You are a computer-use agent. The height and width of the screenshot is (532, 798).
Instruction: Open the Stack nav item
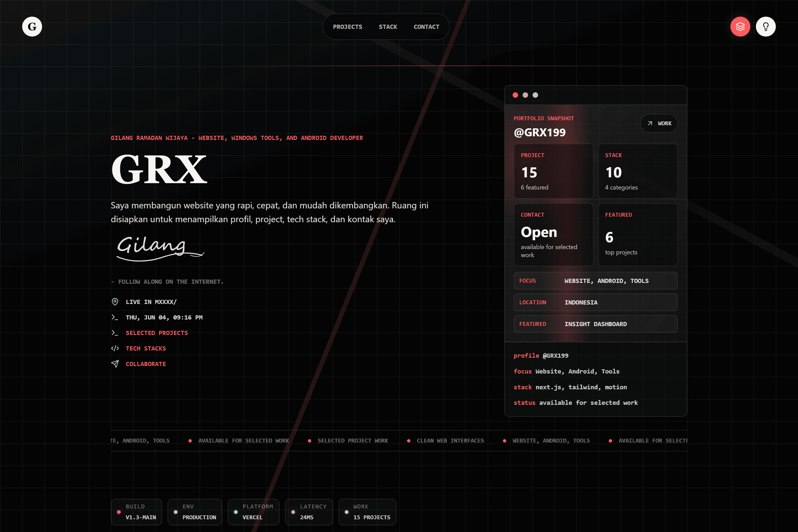click(x=388, y=27)
